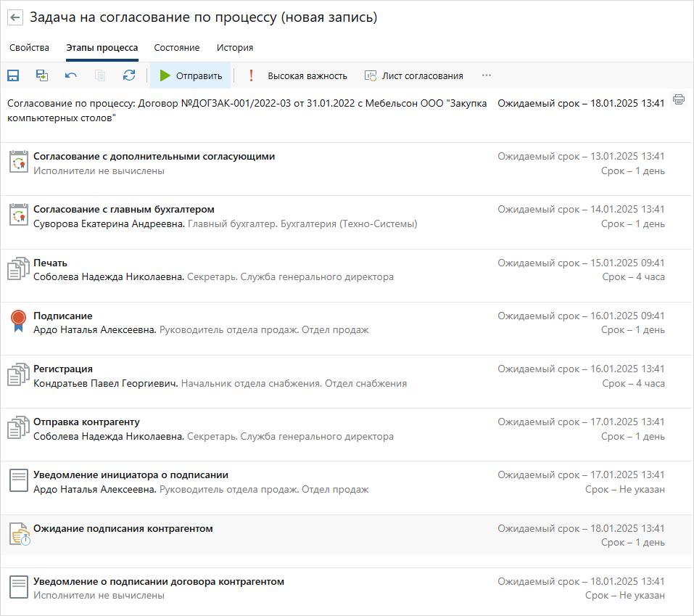
Task: Click the save floppy disk icon
Action: [x=13, y=75]
